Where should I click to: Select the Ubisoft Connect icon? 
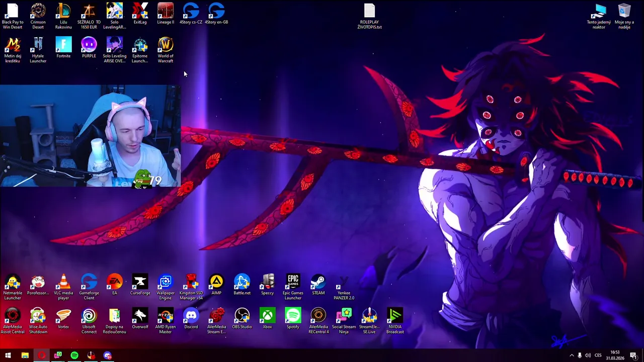(x=89, y=321)
